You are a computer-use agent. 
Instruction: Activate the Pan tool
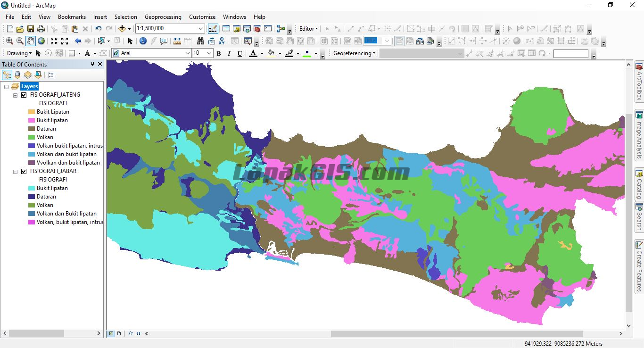pos(30,41)
